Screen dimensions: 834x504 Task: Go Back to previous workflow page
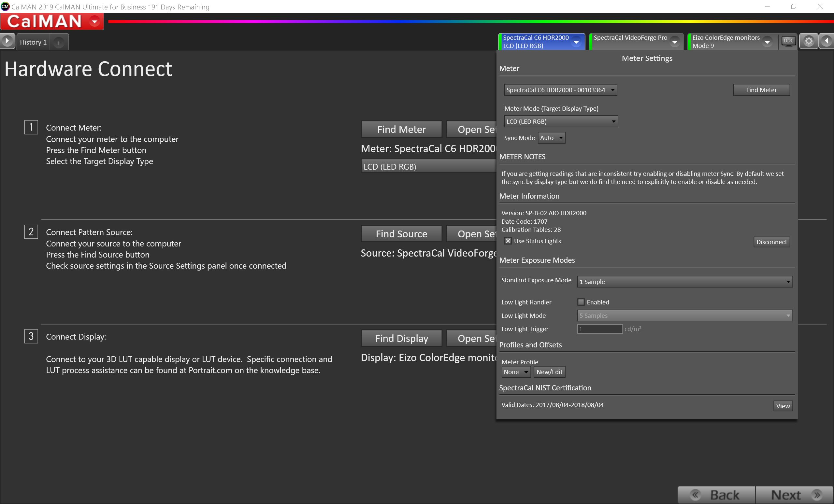pos(716,495)
